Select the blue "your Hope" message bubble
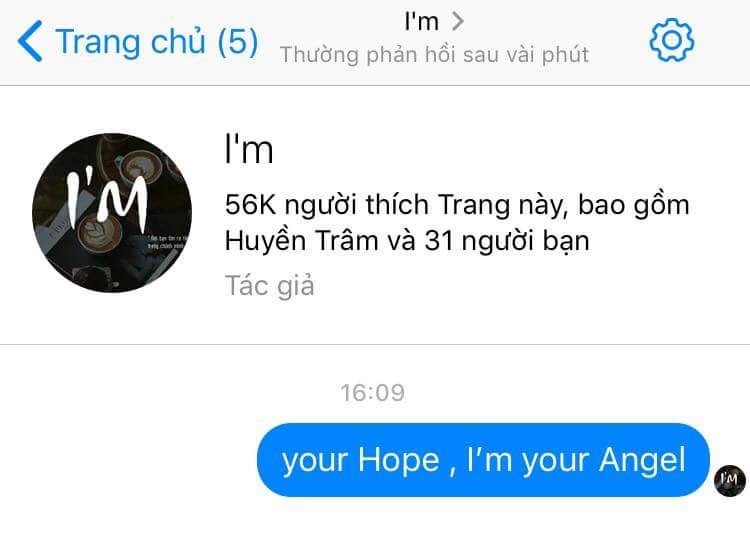This screenshot has height=535, width=750. point(483,460)
